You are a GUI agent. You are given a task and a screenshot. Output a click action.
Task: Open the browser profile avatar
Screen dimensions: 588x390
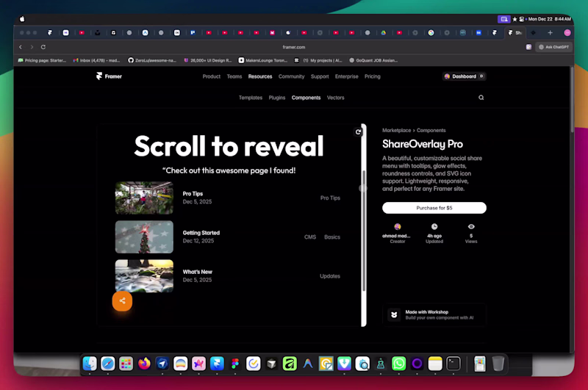[x=567, y=33]
